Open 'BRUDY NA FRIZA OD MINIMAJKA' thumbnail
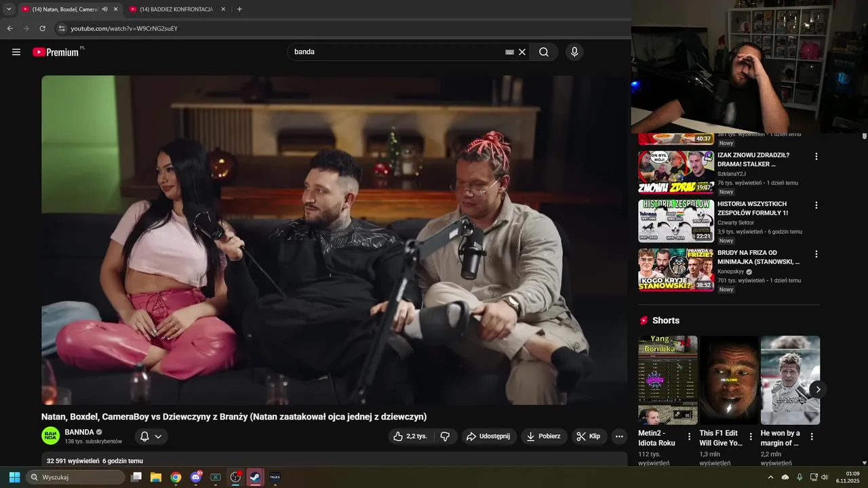This screenshot has height=488, width=868. [x=676, y=270]
